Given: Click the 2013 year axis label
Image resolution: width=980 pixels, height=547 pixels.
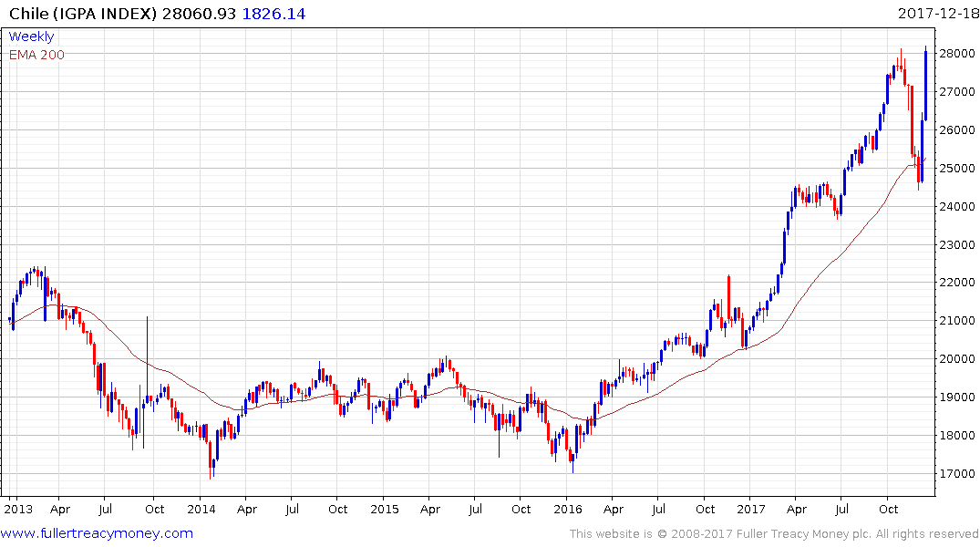Looking at the screenshot, I should pyautogui.click(x=18, y=509).
